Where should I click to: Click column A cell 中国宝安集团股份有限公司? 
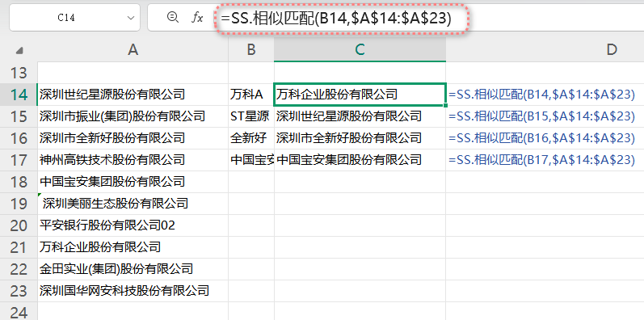click(133, 182)
